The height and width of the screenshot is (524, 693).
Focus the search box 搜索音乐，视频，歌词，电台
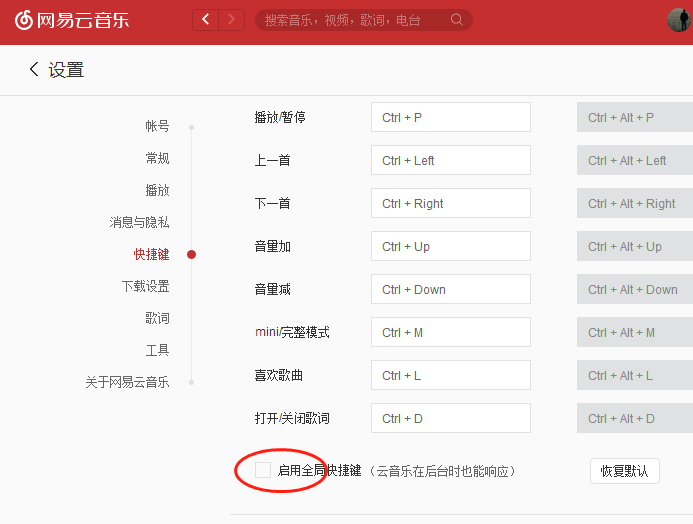click(364, 20)
